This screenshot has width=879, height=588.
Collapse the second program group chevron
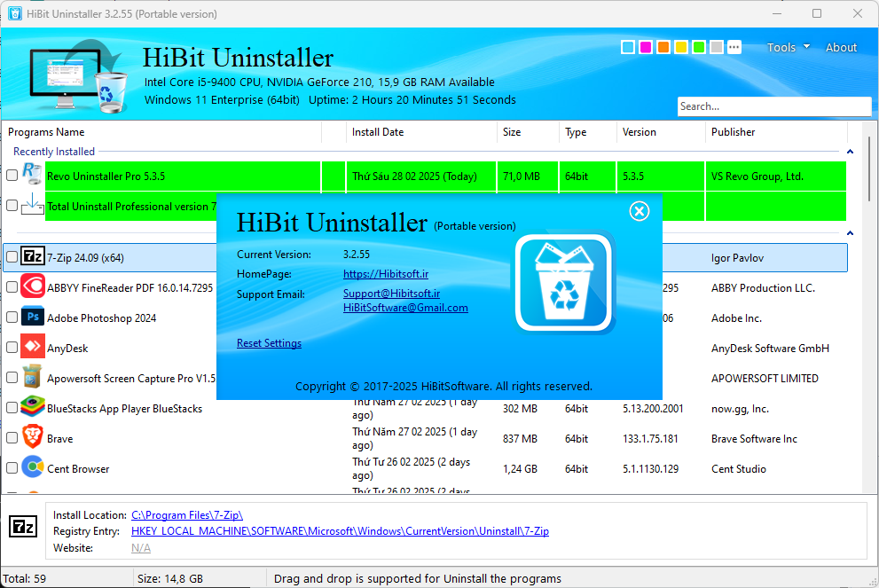tap(850, 232)
